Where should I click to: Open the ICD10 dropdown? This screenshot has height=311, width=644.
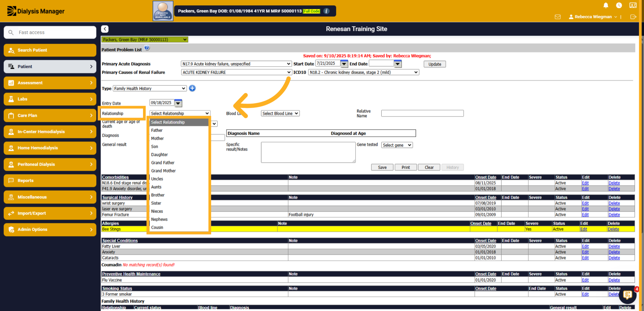(363, 72)
